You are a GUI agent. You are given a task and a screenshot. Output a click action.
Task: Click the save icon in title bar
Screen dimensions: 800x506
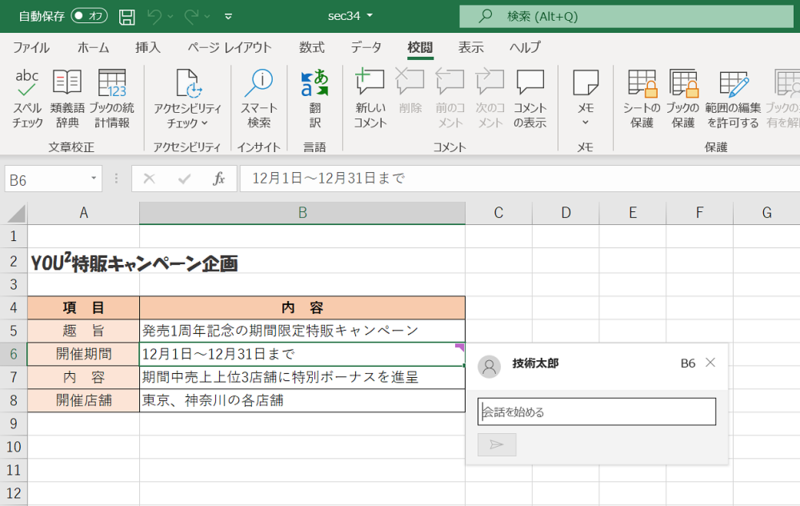click(127, 16)
